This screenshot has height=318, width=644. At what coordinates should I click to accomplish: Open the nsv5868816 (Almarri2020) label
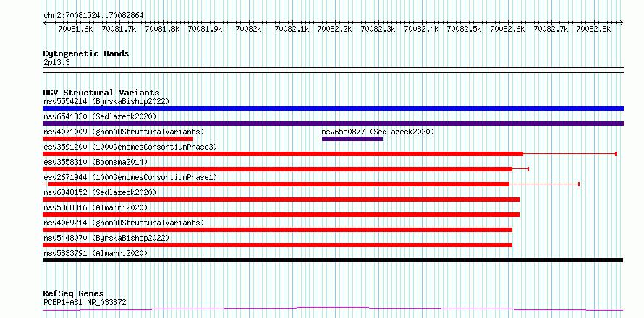(x=96, y=207)
